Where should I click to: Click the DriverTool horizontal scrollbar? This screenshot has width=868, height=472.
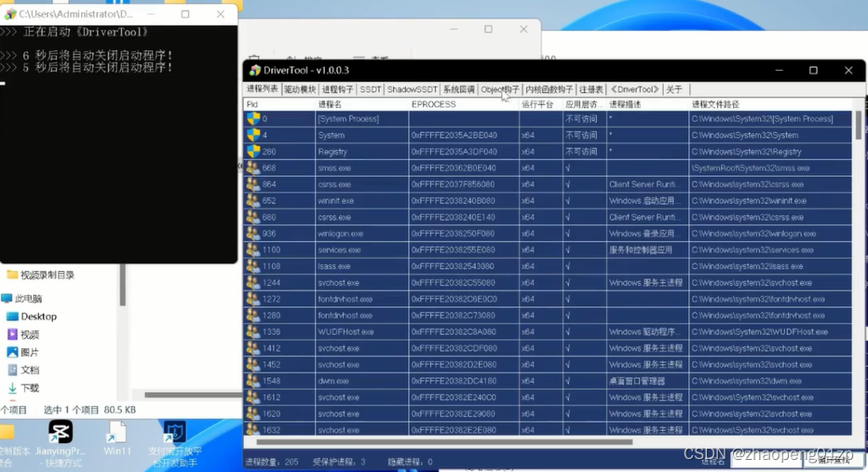444,442
